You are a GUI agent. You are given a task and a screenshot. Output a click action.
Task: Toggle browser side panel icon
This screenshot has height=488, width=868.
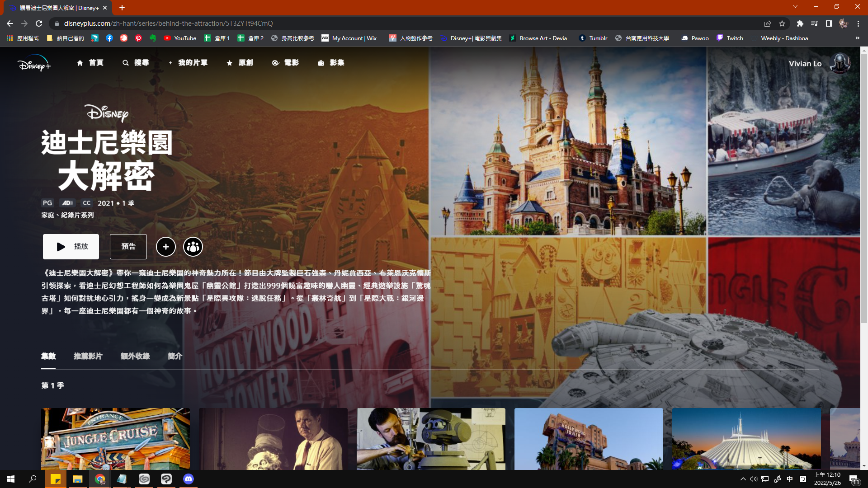pyautogui.click(x=829, y=23)
